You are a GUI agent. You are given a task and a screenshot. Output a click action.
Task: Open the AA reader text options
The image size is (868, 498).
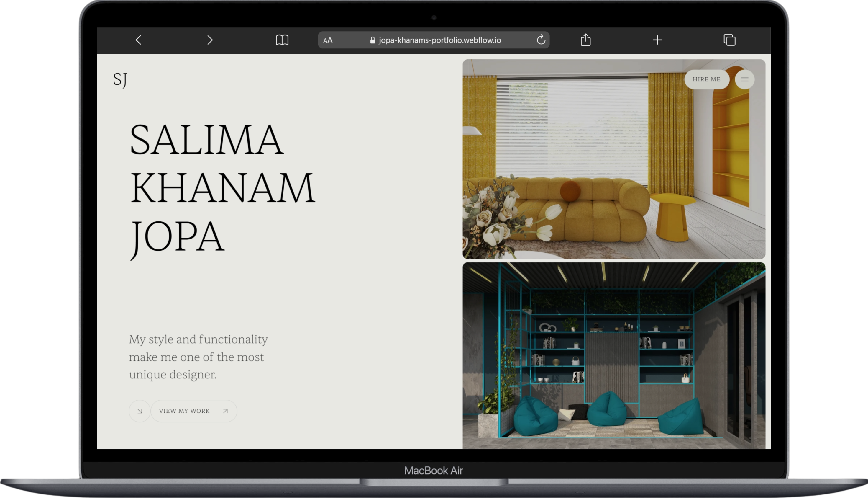327,40
